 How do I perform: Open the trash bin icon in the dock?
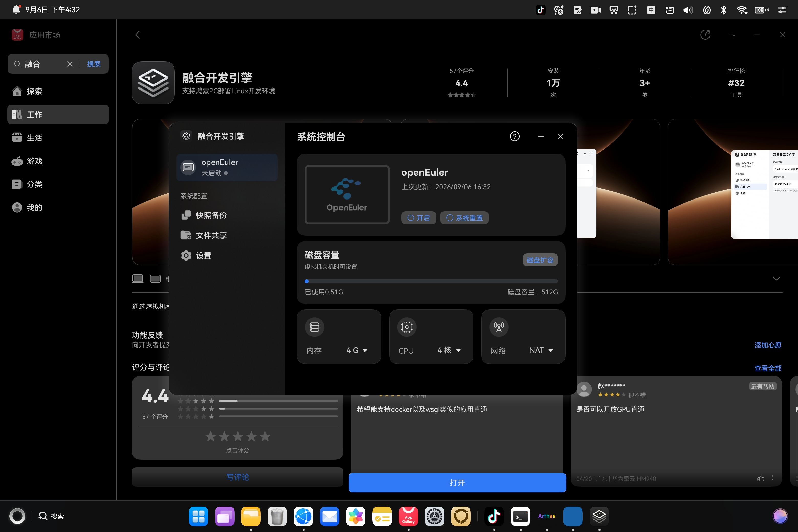pyautogui.click(x=277, y=516)
